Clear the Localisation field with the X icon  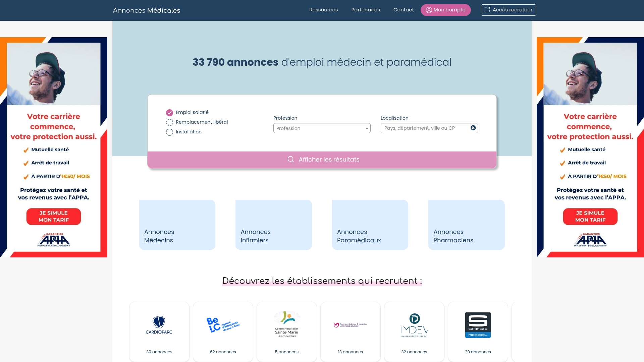(473, 128)
